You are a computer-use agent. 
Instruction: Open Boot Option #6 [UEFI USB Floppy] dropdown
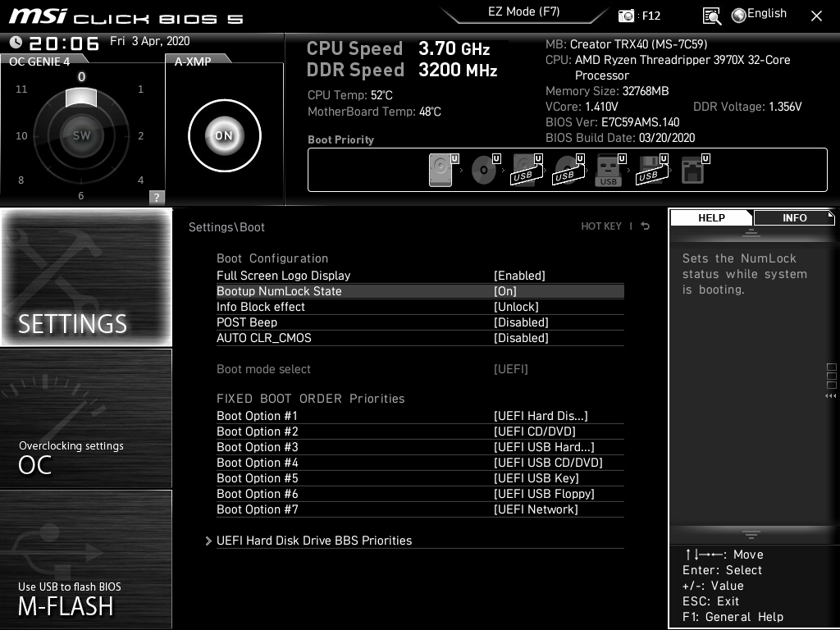pos(544,493)
